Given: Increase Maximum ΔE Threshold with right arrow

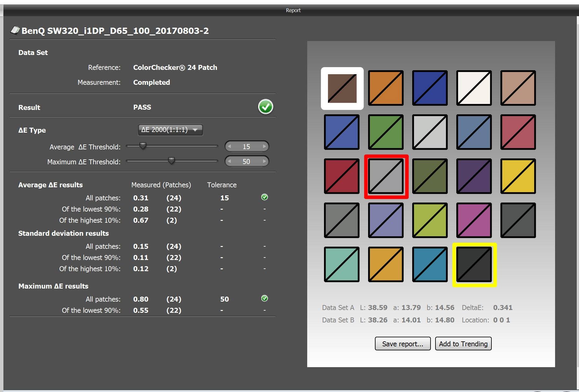Looking at the screenshot, I should point(264,161).
